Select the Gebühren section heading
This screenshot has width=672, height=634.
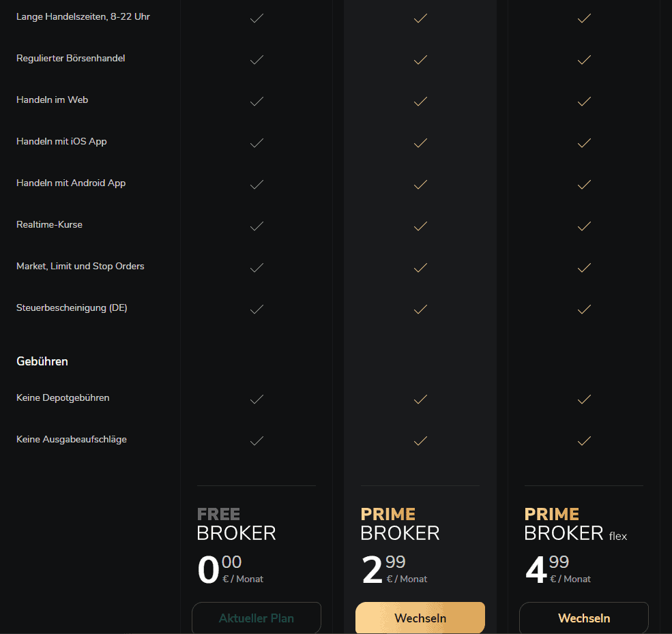(x=42, y=361)
